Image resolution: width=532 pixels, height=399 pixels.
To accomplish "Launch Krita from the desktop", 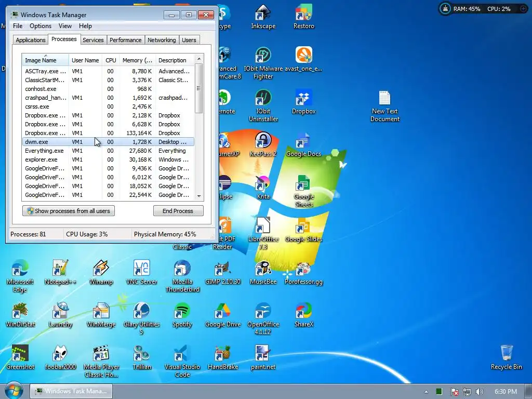I will coord(263,187).
